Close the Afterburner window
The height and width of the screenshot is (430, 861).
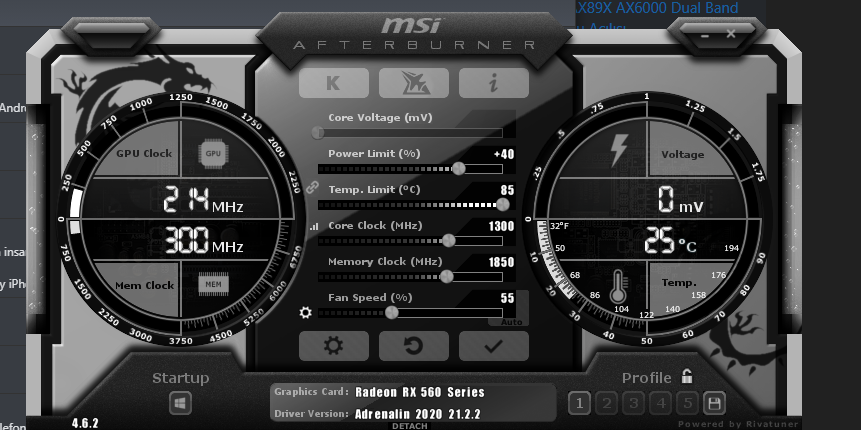(x=730, y=34)
